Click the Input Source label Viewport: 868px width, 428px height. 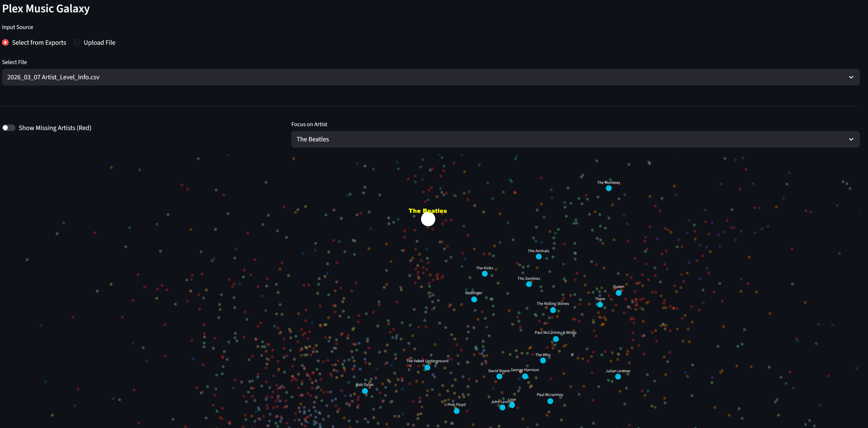click(17, 27)
